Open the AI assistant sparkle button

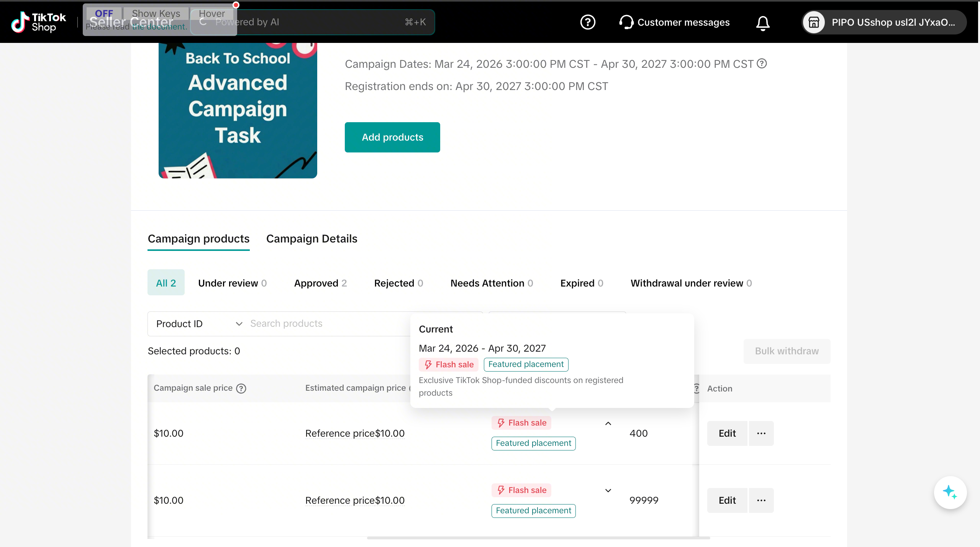coord(950,492)
